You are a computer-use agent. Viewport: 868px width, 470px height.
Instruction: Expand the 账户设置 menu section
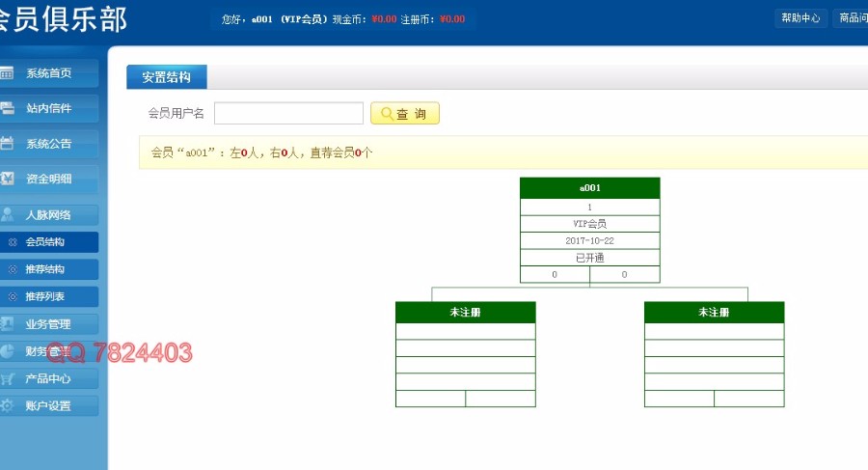pyautogui.click(x=48, y=405)
